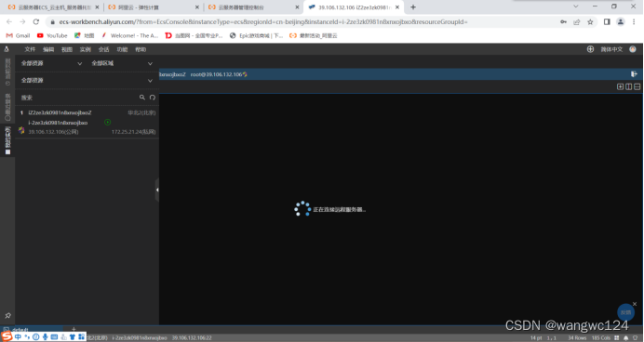Viewport: 644px width, 342px height.
Task: Click the public IP 39.106.132.106(公网)
Action: tap(53, 132)
